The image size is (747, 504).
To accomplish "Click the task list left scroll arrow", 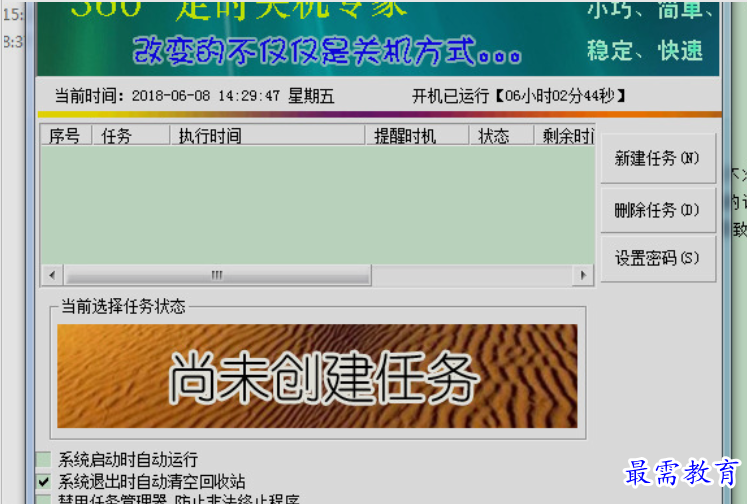I will 50,275.
